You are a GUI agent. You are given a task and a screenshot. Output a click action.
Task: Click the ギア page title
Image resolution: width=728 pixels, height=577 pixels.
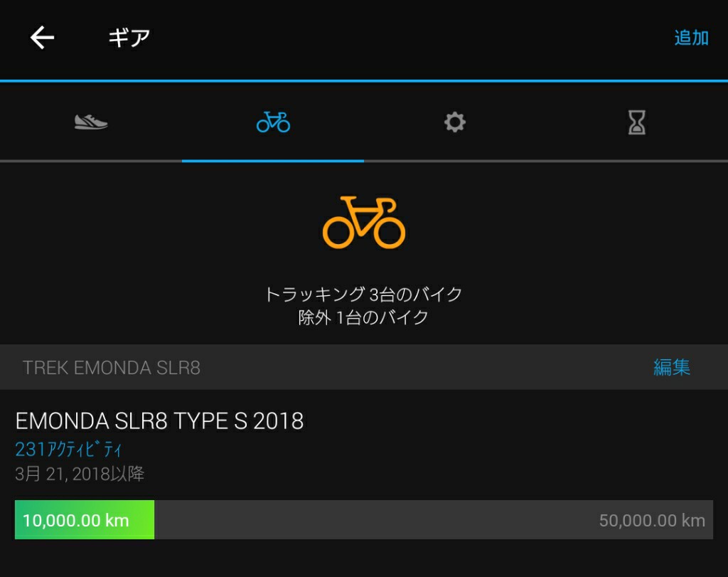[129, 38]
